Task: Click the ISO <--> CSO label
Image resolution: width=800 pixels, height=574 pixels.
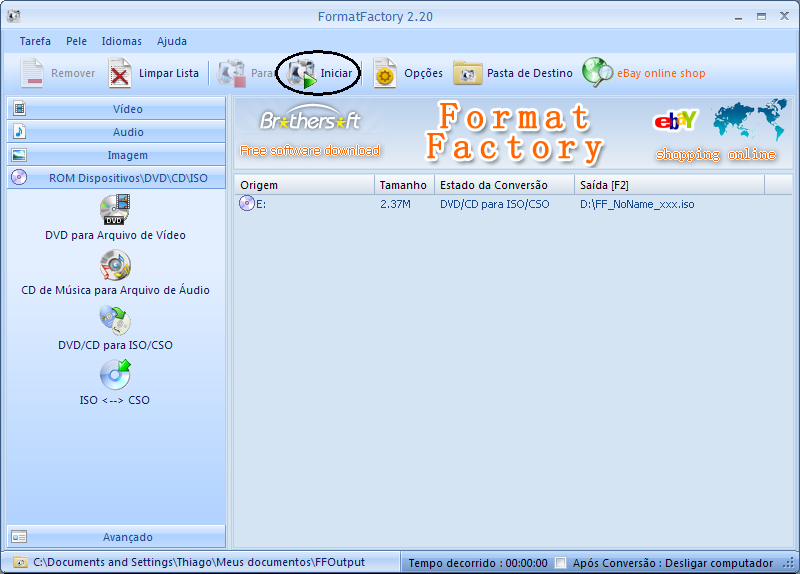Action: tap(115, 401)
